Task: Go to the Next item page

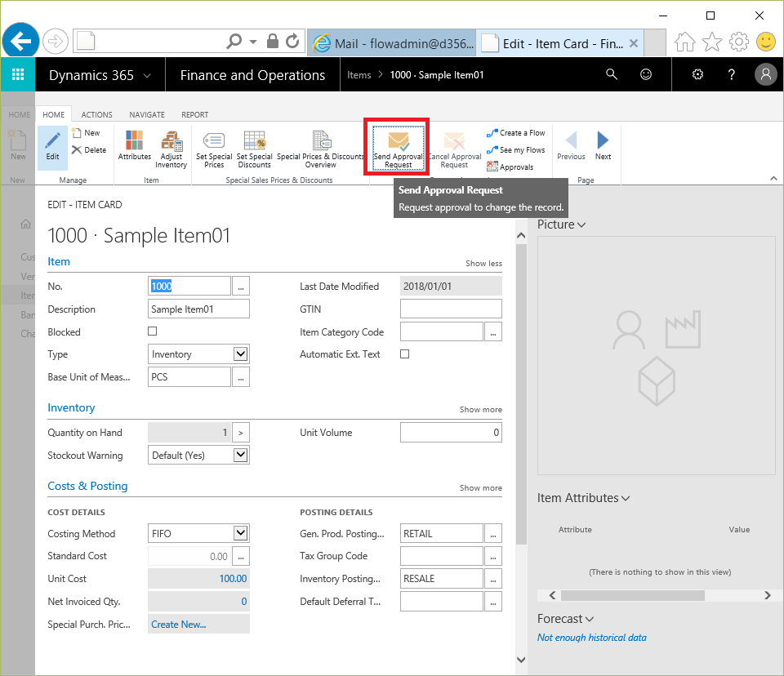Action: [x=603, y=145]
